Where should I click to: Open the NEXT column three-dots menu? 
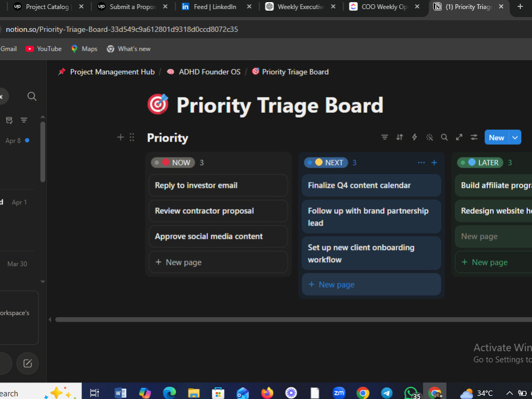[x=421, y=162]
